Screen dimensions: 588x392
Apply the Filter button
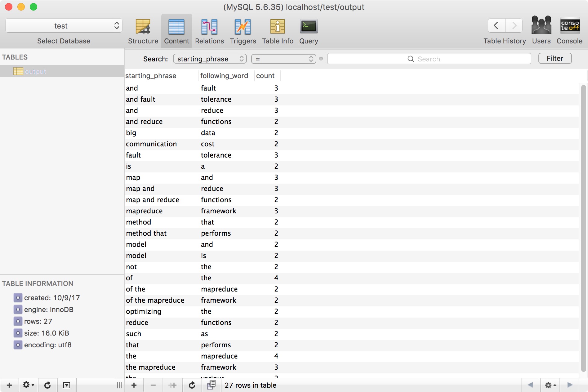point(555,59)
